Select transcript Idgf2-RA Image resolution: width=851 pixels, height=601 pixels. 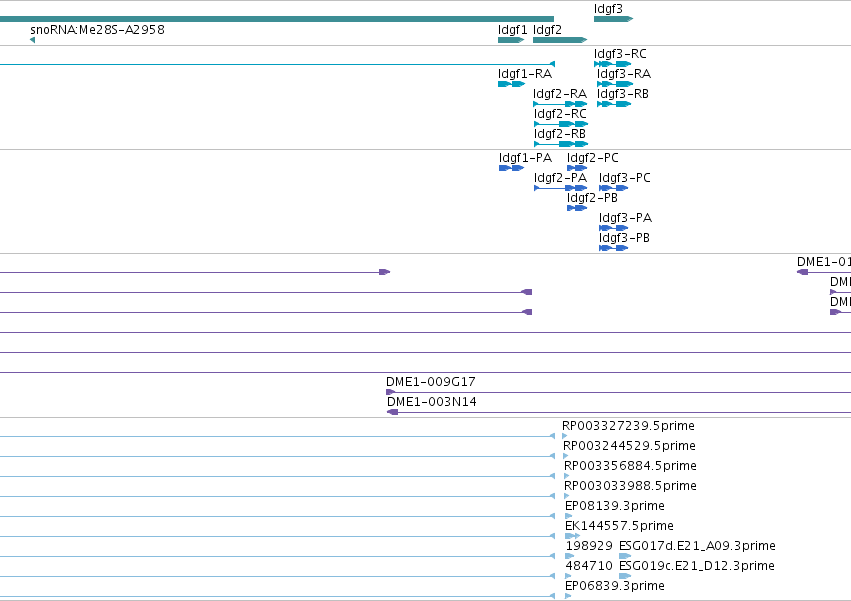tap(560, 94)
